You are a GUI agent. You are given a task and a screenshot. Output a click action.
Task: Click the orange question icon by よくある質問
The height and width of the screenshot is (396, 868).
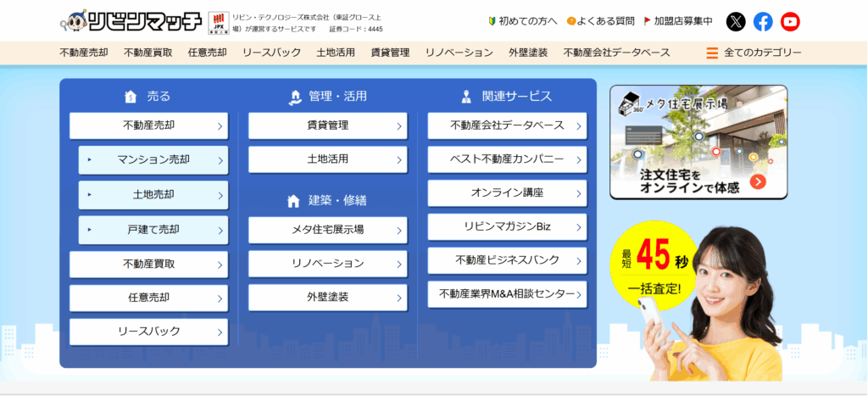571,20
